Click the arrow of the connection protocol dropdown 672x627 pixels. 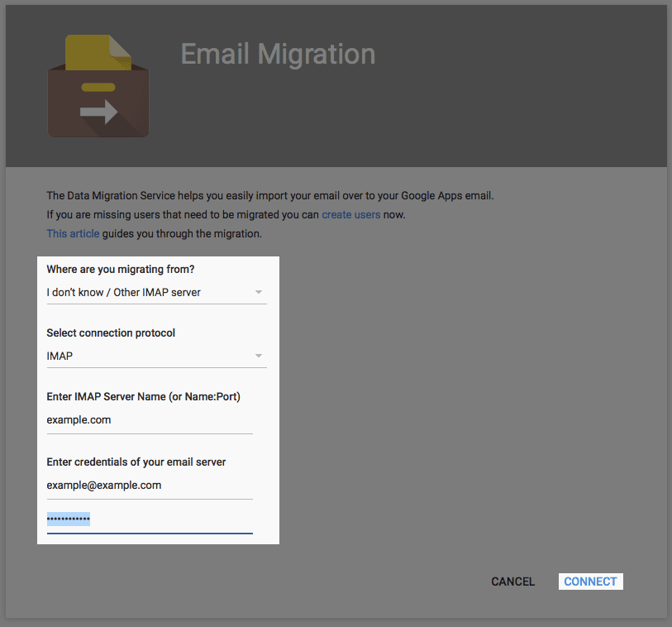tap(259, 357)
